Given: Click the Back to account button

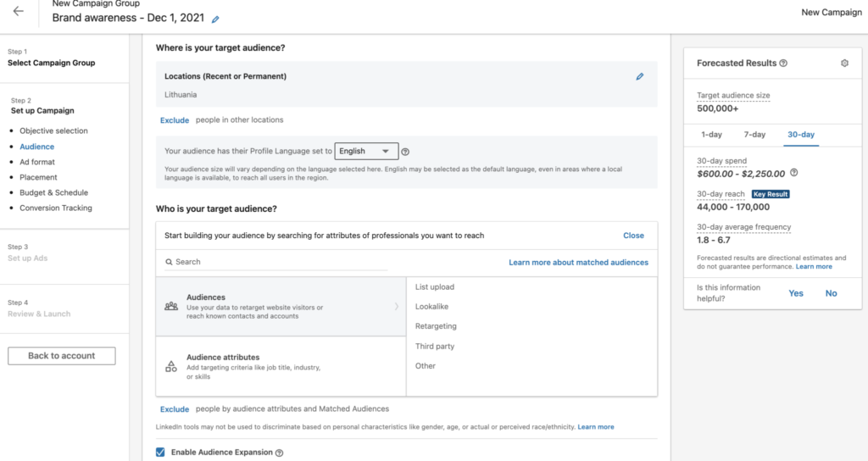Looking at the screenshot, I should coord(62,356).
